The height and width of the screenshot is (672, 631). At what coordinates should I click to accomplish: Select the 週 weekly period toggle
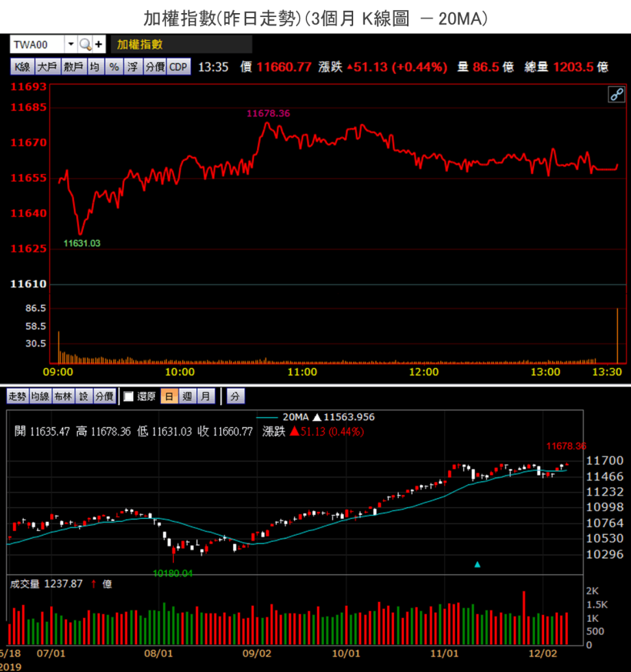187,396
